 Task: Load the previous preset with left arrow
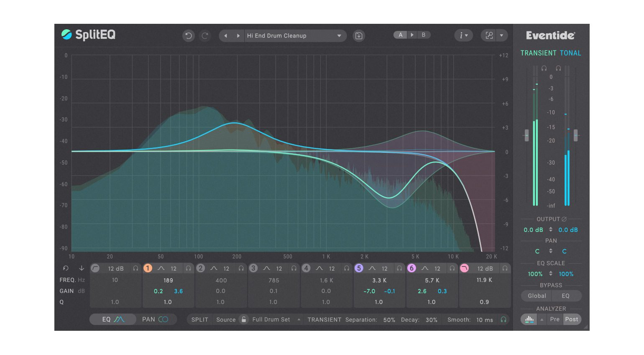(226, 36)
